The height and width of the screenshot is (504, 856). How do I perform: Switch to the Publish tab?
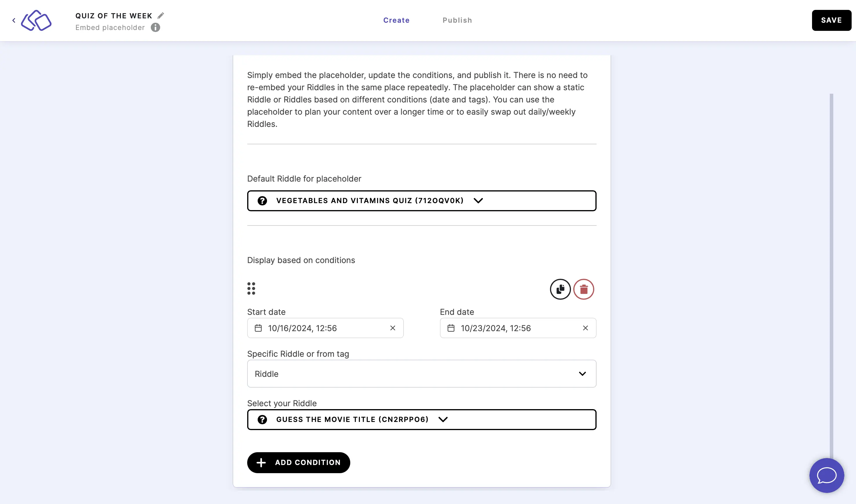point(457,20)
